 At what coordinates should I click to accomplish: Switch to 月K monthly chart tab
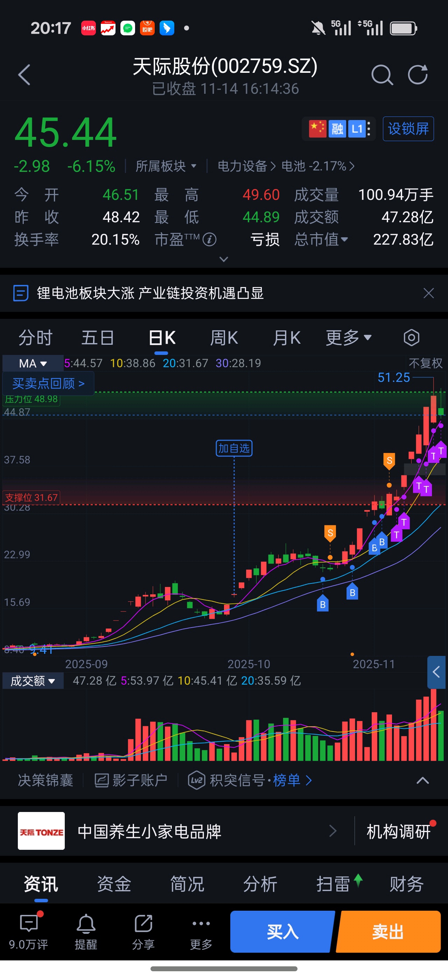click(x=286, y=337)
